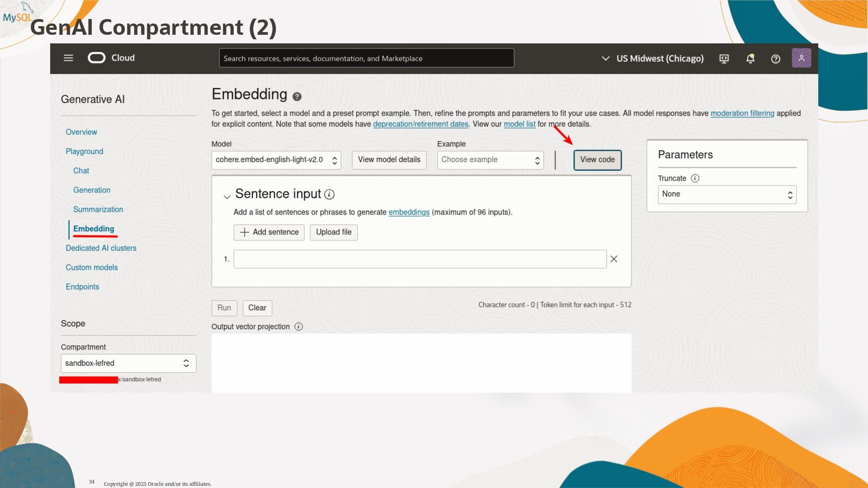The width and height of the screenshot is (868, 488).
Task: Click info icon next to Sentence input
Action: click(x=329, y=195)
